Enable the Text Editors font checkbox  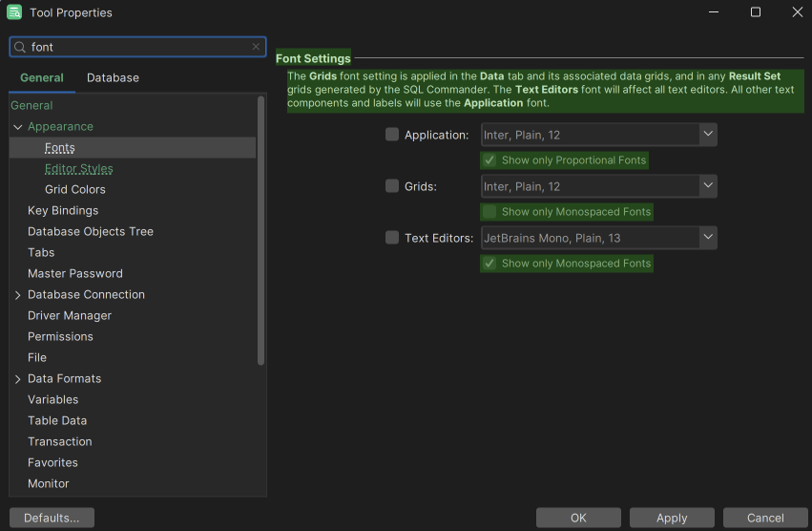(392, 238)
